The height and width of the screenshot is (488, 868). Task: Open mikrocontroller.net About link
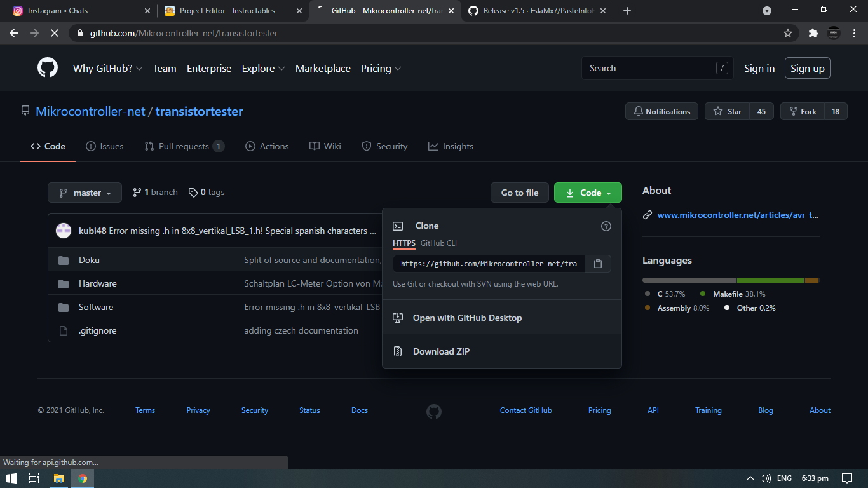pos(738,215)
